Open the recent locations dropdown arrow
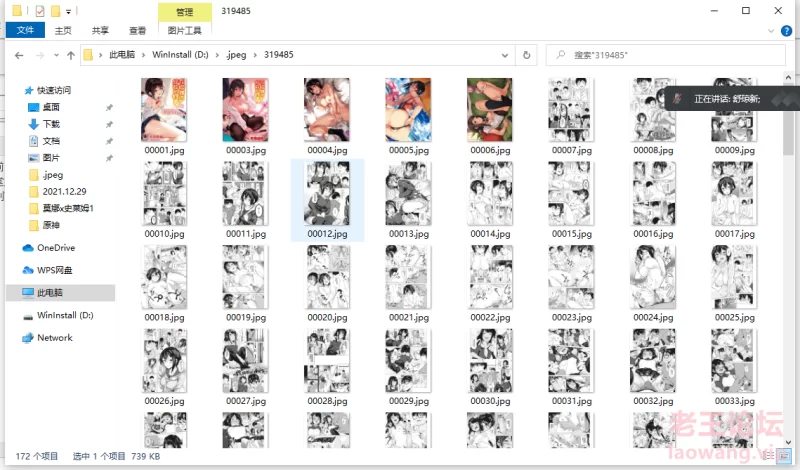 tap(56, 55)
